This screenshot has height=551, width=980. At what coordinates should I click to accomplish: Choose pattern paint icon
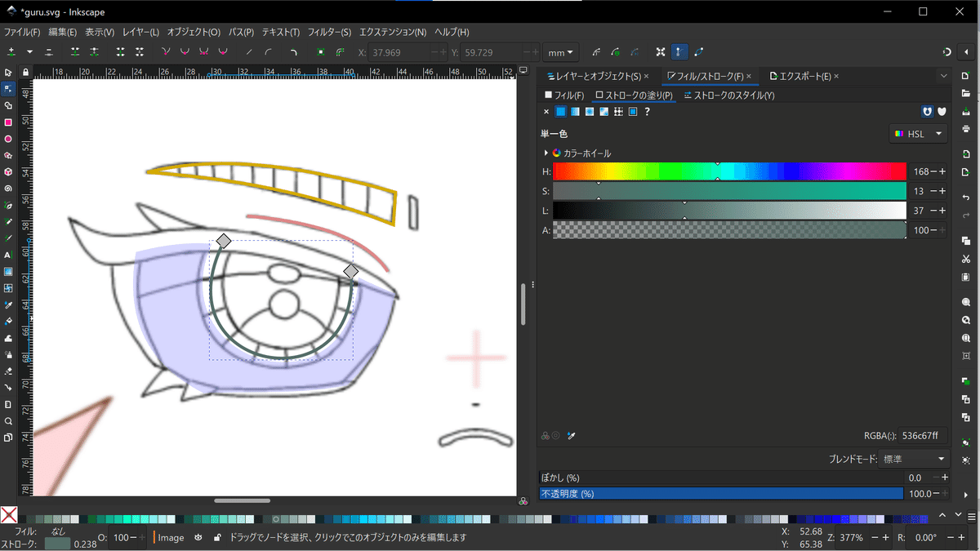coord(618,112)
